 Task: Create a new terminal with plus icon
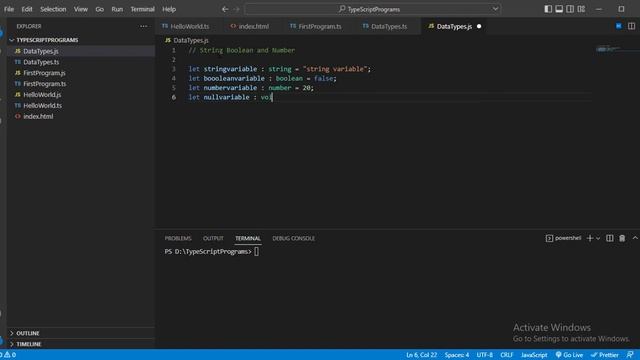point(589,238)
